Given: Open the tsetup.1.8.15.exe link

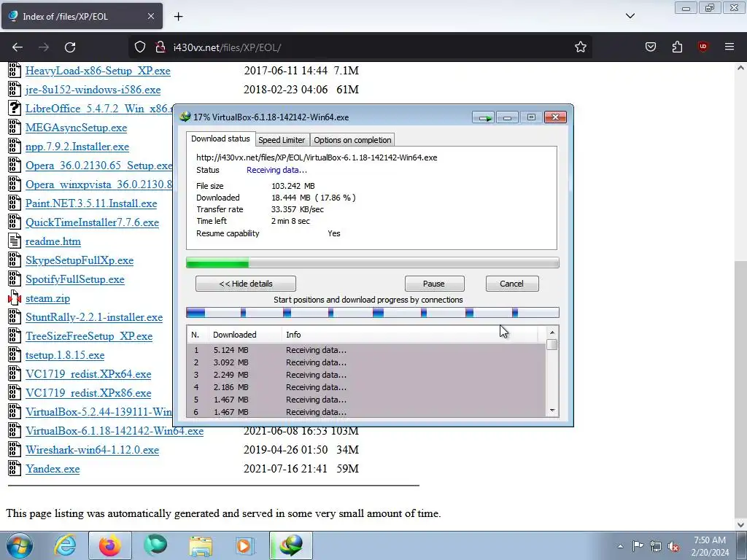Looking at the screenshot, I should [x=65, y=355].
